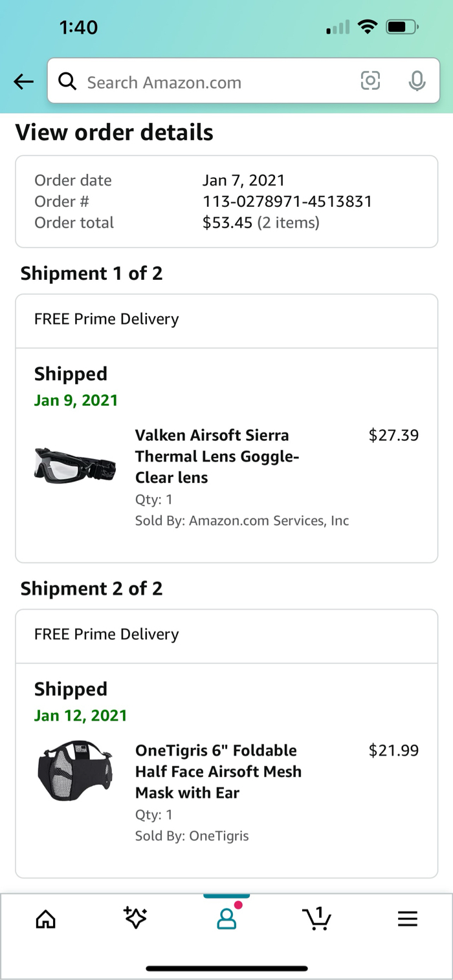
Task: Tap the battery icon in status bar
Action: [402, 27]
